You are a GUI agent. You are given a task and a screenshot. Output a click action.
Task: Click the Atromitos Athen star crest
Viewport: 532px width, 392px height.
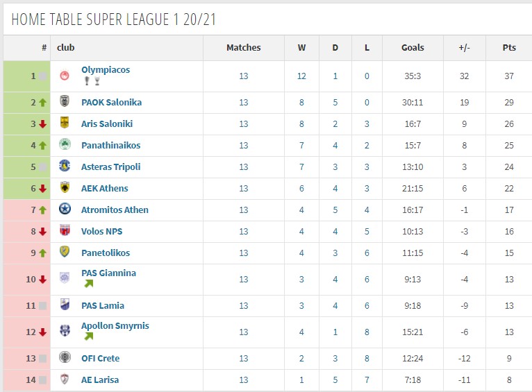(65, 208)
